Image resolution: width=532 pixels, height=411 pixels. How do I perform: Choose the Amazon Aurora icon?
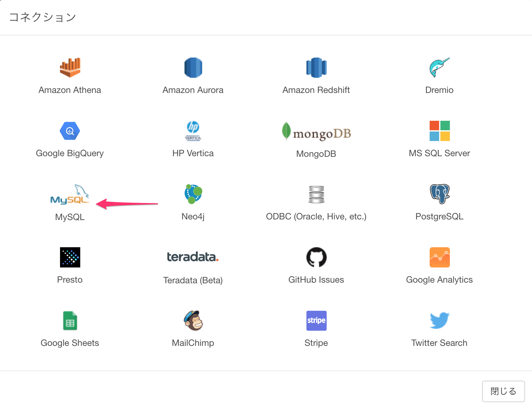pos(193,67)
